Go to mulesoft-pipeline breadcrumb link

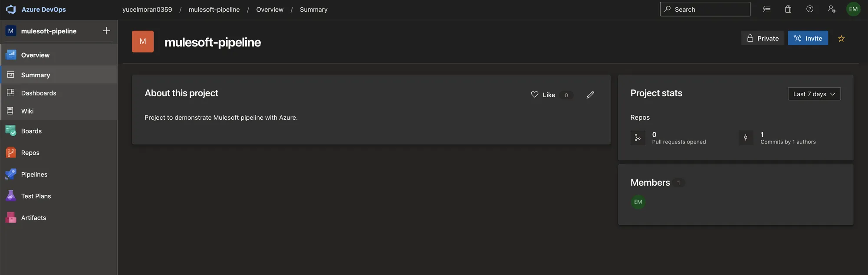214,10
